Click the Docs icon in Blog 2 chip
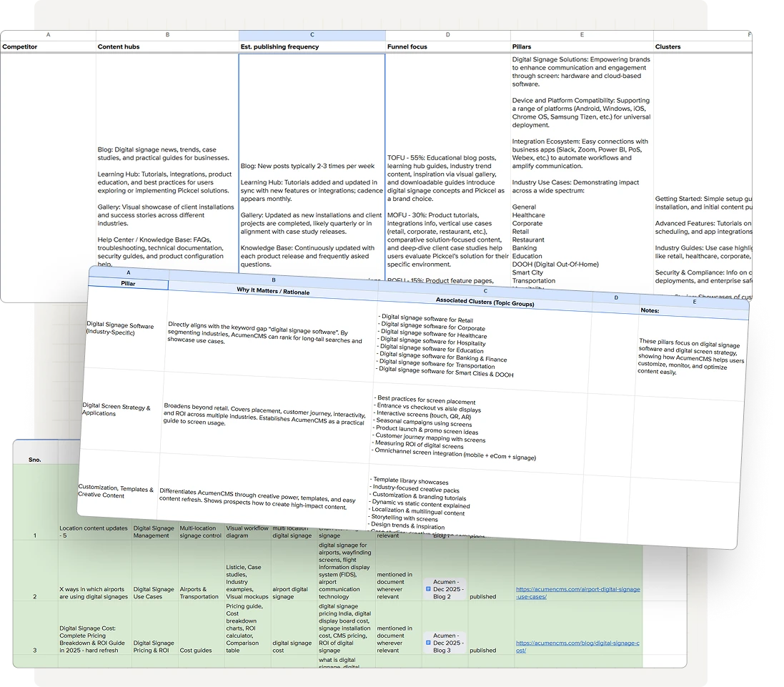This screenshot has width=784, height=687. [429, 589]
